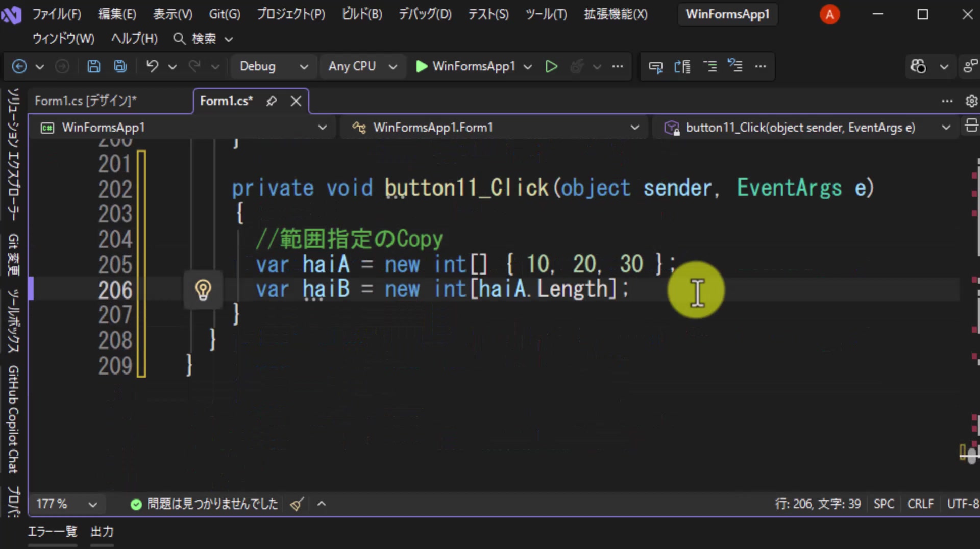Click the code cleanup broom icon
980x549 pixels.
point(297,504)
